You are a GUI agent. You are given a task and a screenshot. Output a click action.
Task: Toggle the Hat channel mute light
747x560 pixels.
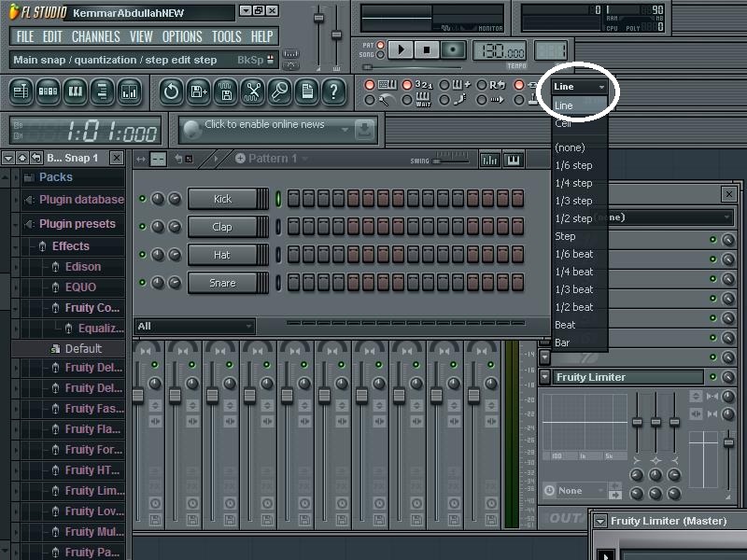coord(142,254)
